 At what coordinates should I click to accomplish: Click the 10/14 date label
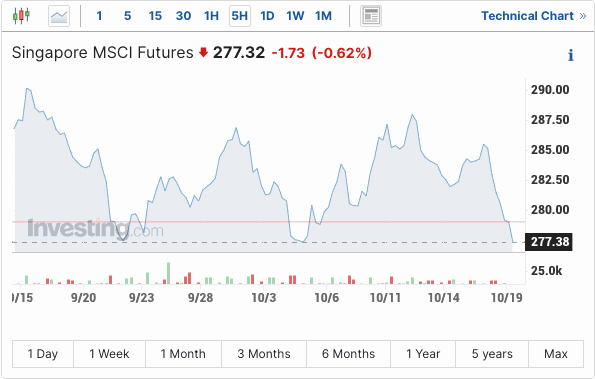[444, 298]
